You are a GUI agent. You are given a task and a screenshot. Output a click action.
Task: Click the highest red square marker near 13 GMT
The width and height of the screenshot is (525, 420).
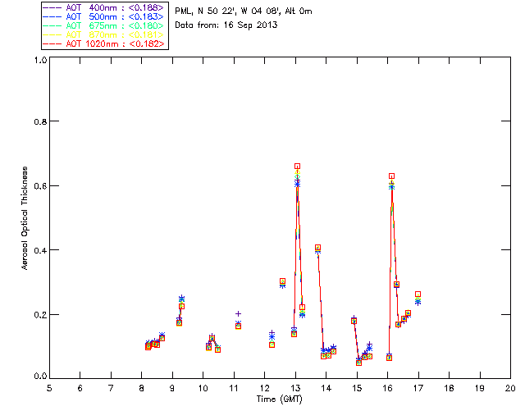(x=297, y=167)
